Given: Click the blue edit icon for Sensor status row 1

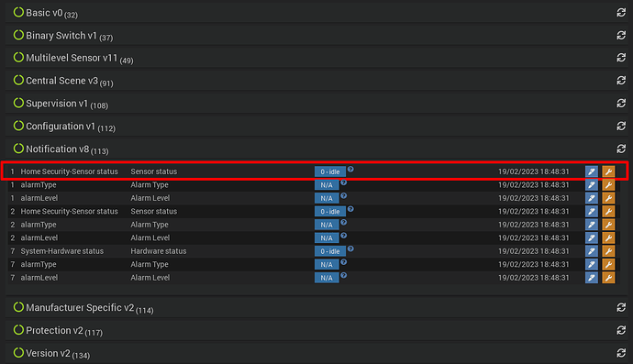Looking at the screenshot, I should (592, 171).
